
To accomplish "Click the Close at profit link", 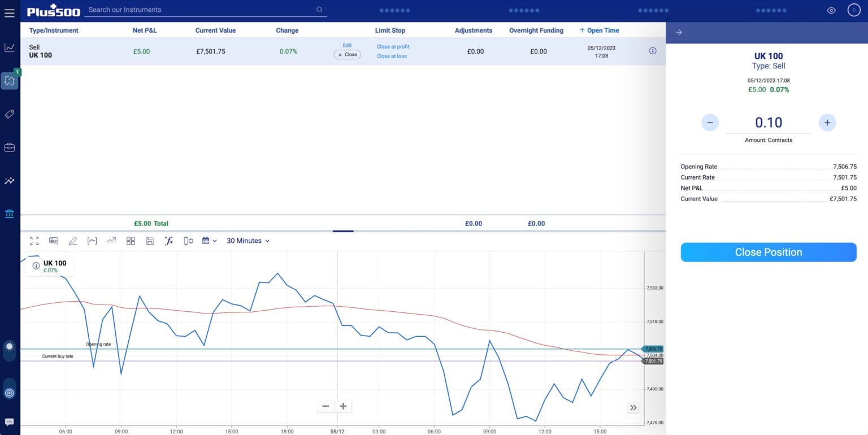I will click(393, 47).
